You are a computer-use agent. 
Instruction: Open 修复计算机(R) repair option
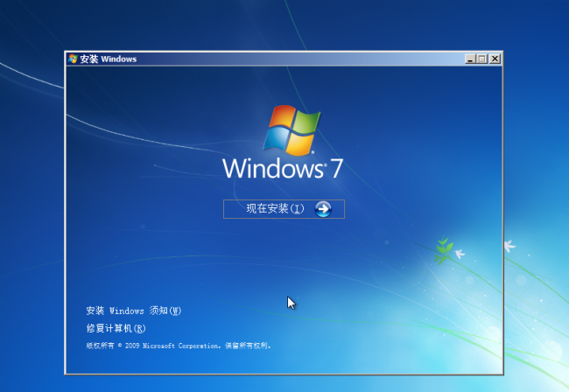pos(116,328)
